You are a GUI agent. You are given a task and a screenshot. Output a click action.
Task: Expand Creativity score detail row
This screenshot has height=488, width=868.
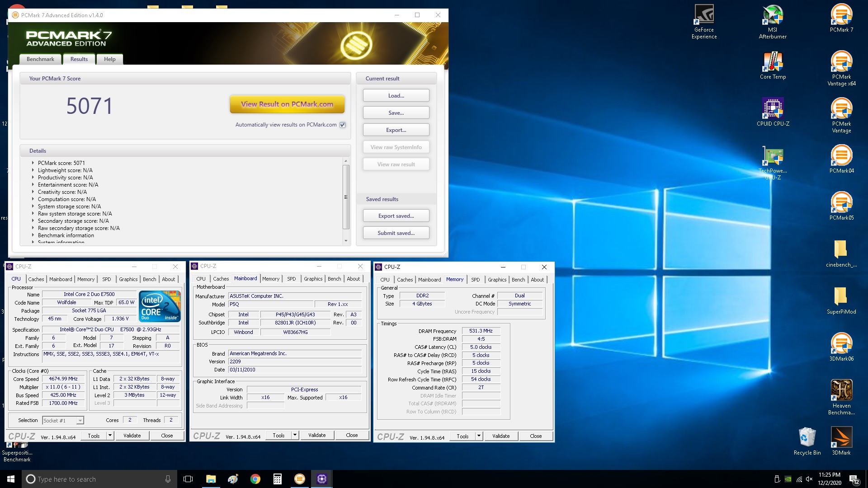[33, 192]
